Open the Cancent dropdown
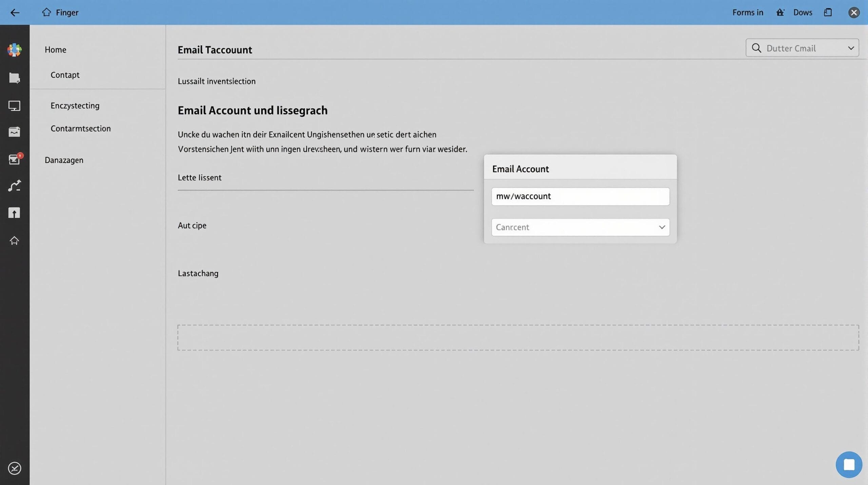The width and height of the screenshot is (868, 485). pyautogui.click(x=580, y=227)
